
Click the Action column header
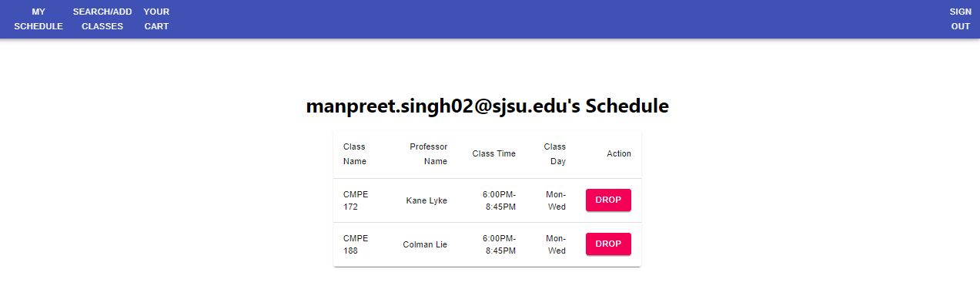[x=619, y=153]
